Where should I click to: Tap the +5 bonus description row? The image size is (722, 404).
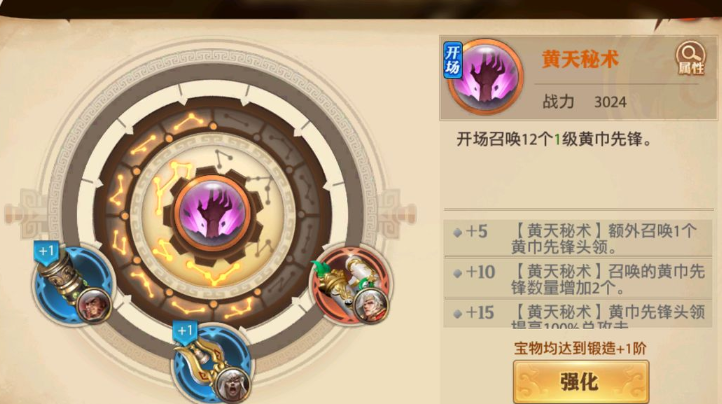coord(578,239)
